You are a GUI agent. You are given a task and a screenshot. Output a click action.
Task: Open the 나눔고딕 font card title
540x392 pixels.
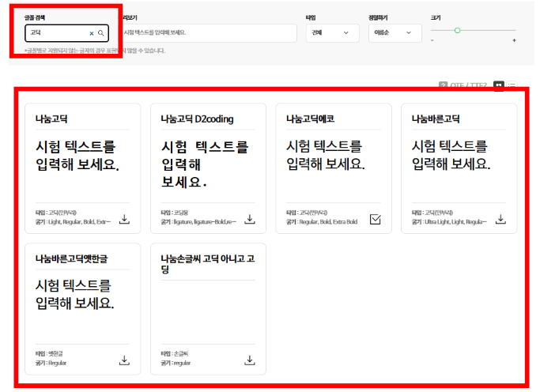(x=51, y=119)
